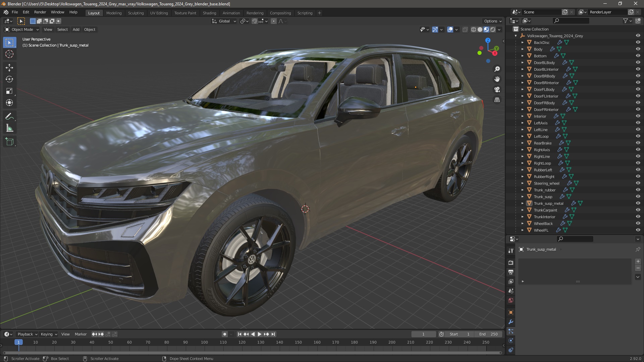
Task: Toggle snapping magnet
Action: click(255, 21)
